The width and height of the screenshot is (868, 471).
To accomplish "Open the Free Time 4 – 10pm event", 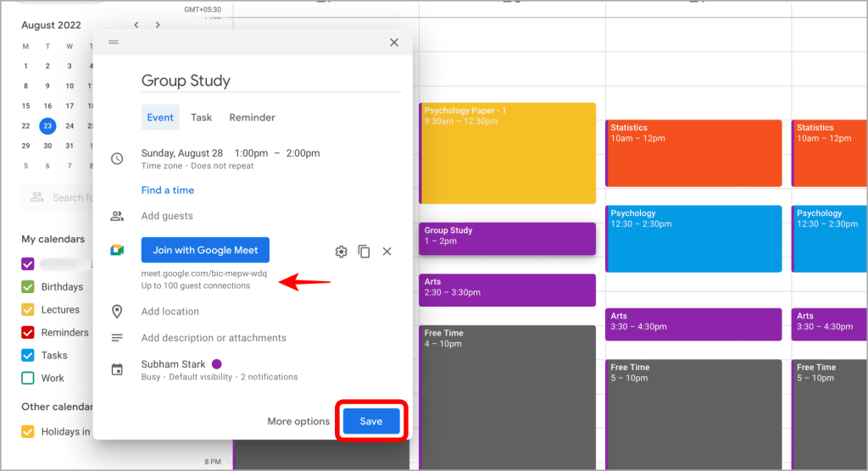I will point(508,397).
